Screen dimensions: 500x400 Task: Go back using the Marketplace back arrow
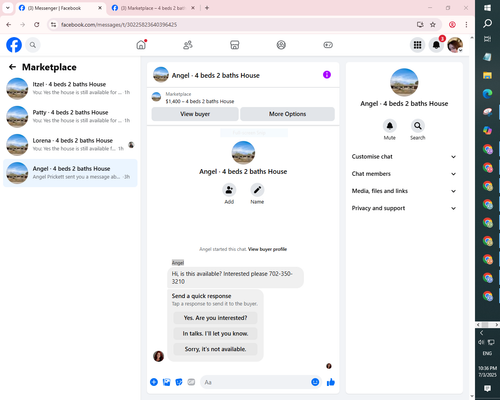click(12, 67)
